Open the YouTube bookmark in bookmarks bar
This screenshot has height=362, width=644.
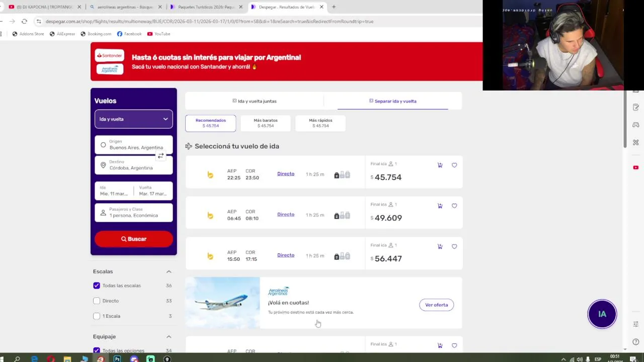point(158,34)
